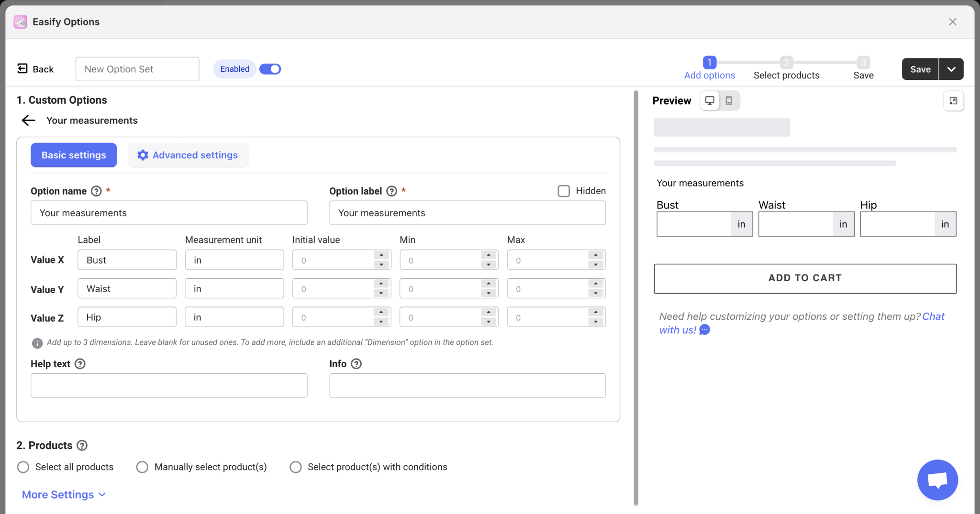Viewport: 980px width, 514px height.
Task: Click the Value X Label field Bust
Action: click(x=127, y=260)
